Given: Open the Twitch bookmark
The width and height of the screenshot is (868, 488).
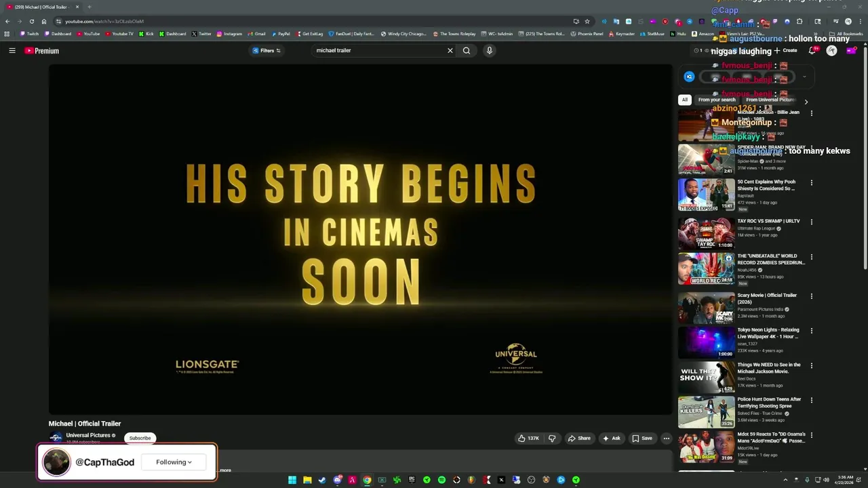Looking at the screenshot, I should [x=30, y=33].
